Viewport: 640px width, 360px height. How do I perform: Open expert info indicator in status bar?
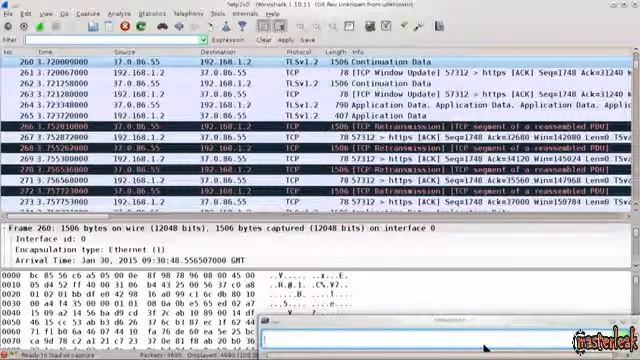4,355
